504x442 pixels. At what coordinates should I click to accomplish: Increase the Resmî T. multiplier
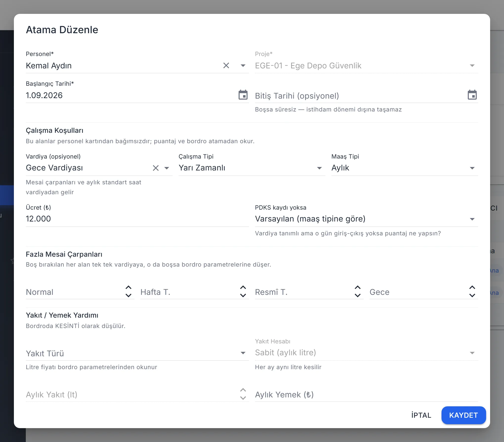[x=358, y=288]
